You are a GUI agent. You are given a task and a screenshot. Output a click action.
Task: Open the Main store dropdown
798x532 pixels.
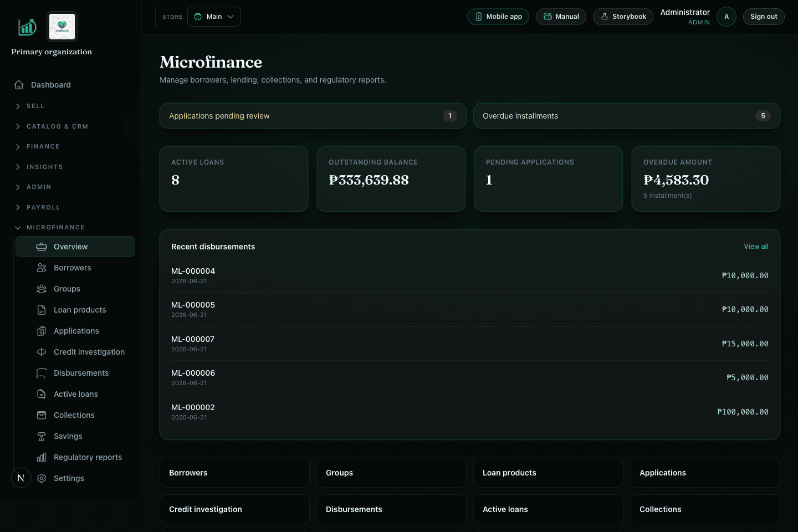(x=214, y=17)
